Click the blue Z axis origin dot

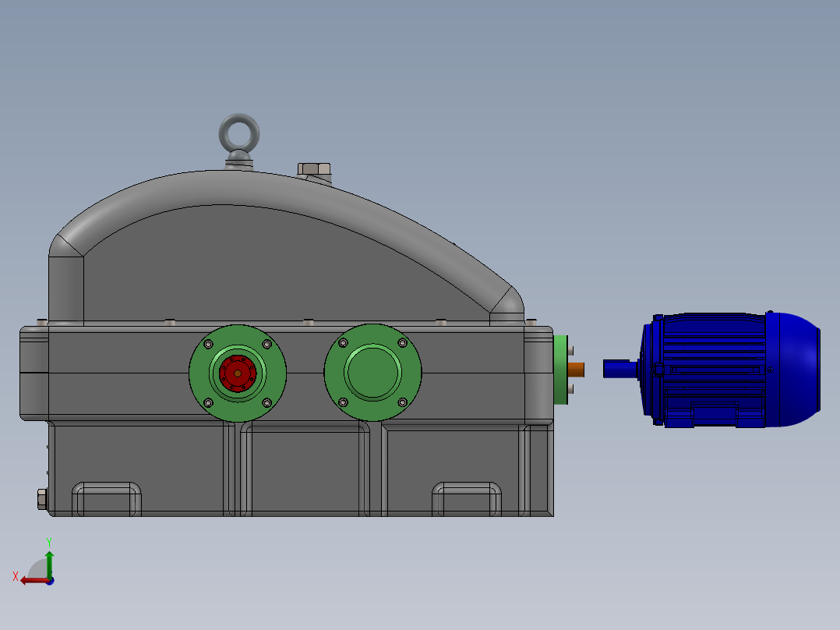pos(50,582)
